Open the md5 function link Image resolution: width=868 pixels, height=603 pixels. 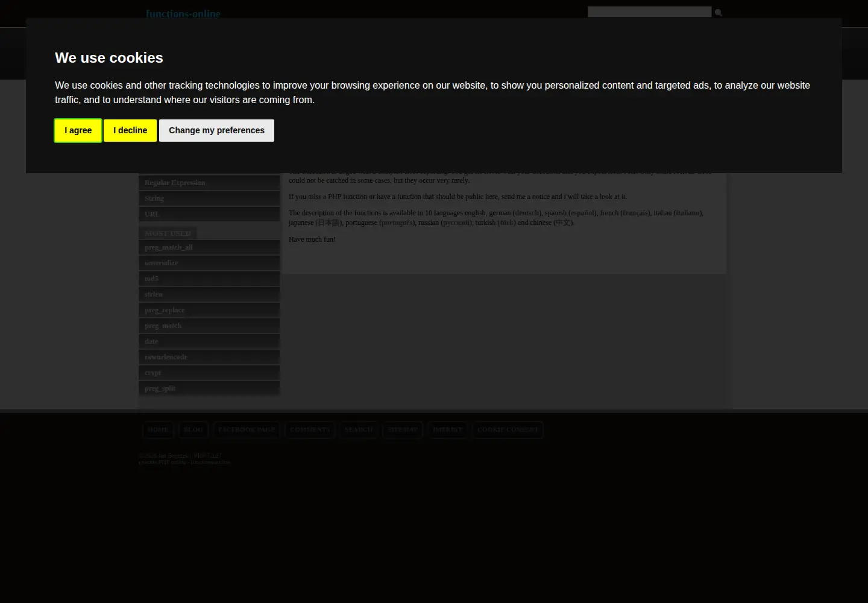pyautogui.click(x=209, y=279)
